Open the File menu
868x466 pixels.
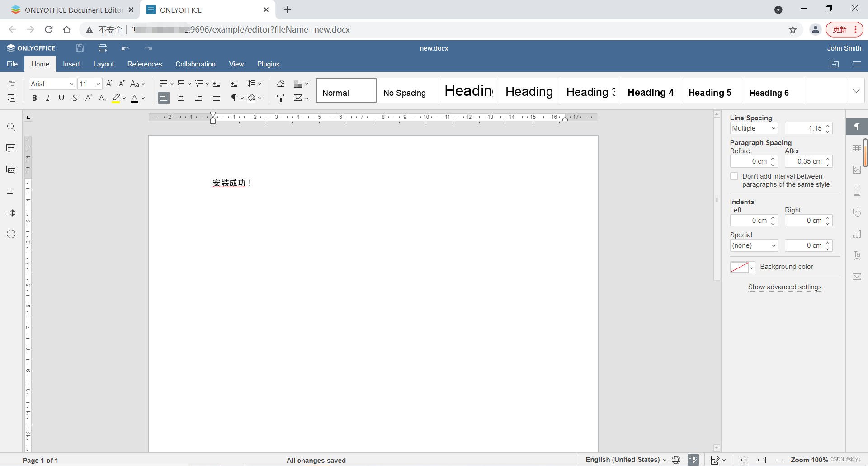click(x=12, y=64)
